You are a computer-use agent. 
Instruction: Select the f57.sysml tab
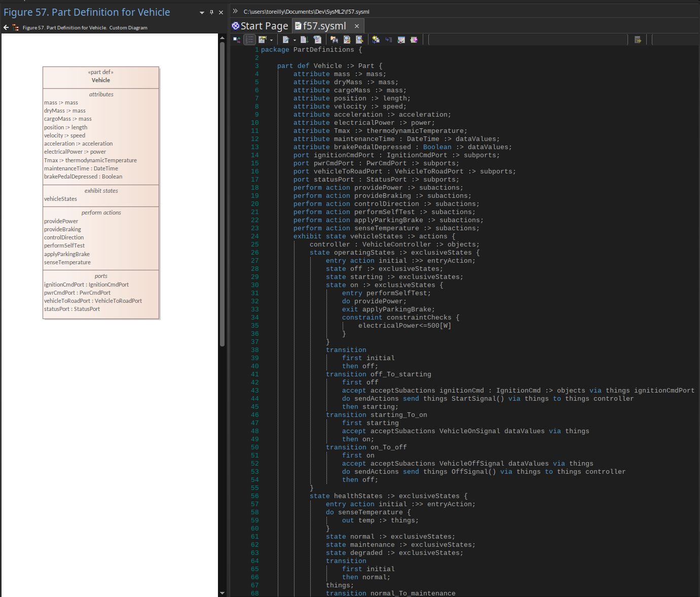pyautogui.click(x=324, y=26)
